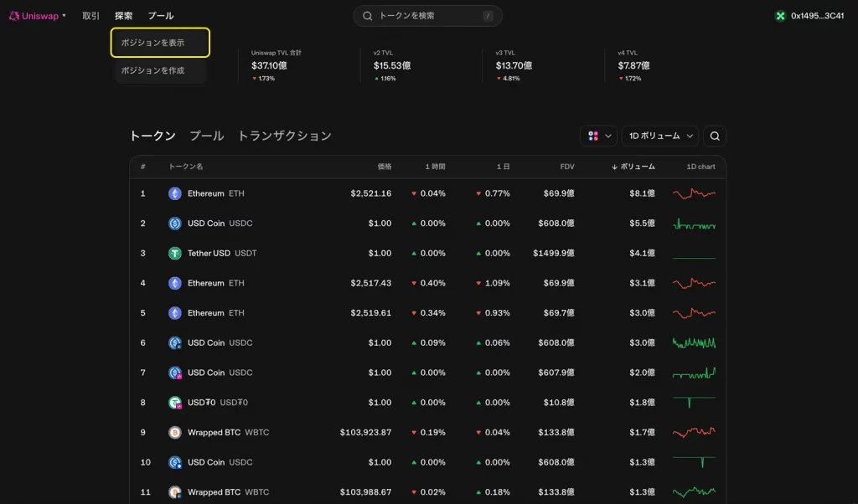Click USD Coin icon in row 6
The width and height of the screenshot is (858, 504).
[x=174, y=342]
